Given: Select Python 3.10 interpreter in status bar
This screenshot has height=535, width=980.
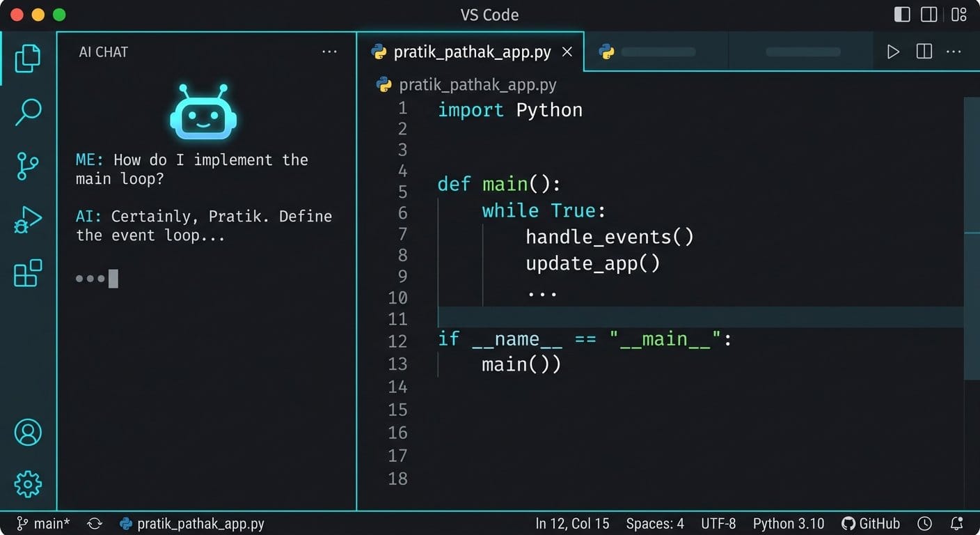Looking at the screenshot, I should point(788,524).
